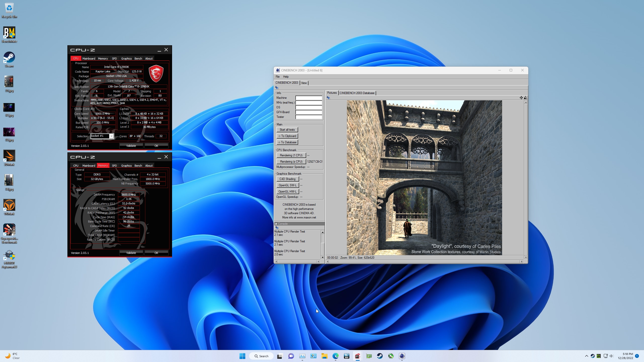Open the Chat app on the taskbar
This screenshot has height=362, width=644.
(x=291, y=356)
